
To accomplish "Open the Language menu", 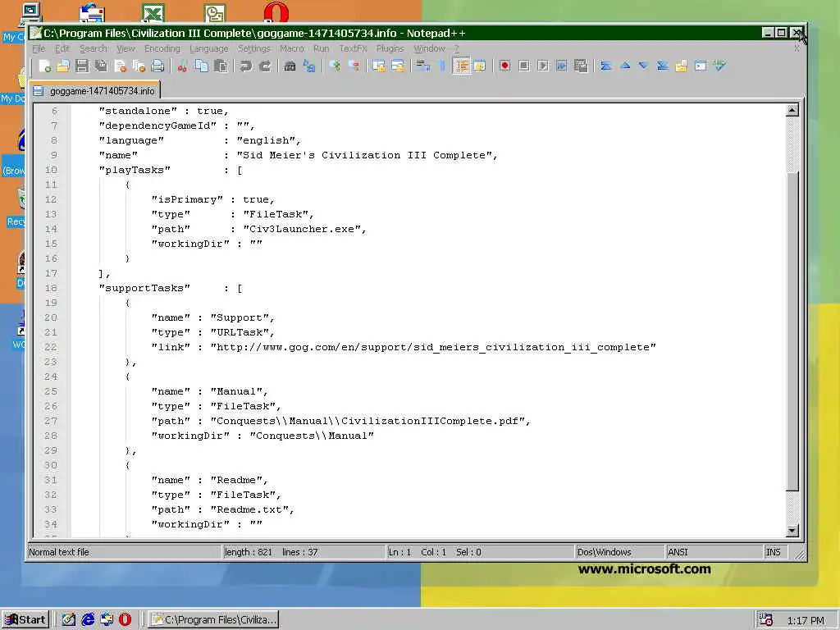I will [209, 48].
